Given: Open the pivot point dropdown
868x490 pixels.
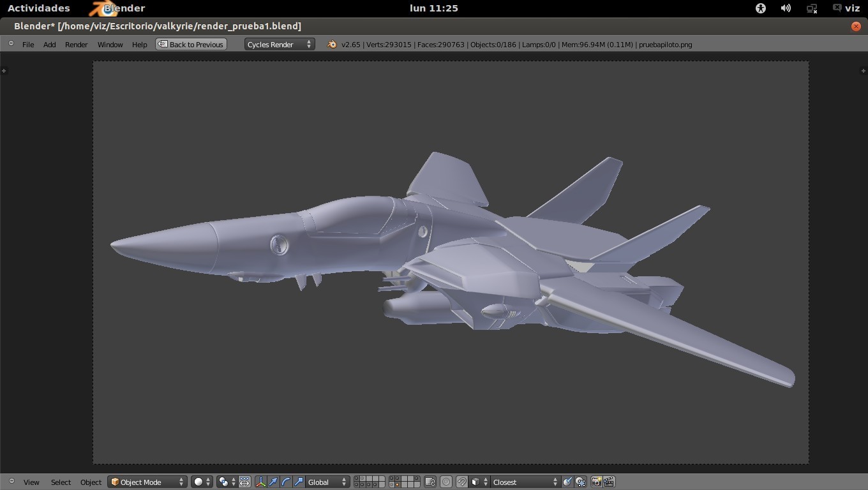Looking at the screenshot, I should [x=227, y=482].
